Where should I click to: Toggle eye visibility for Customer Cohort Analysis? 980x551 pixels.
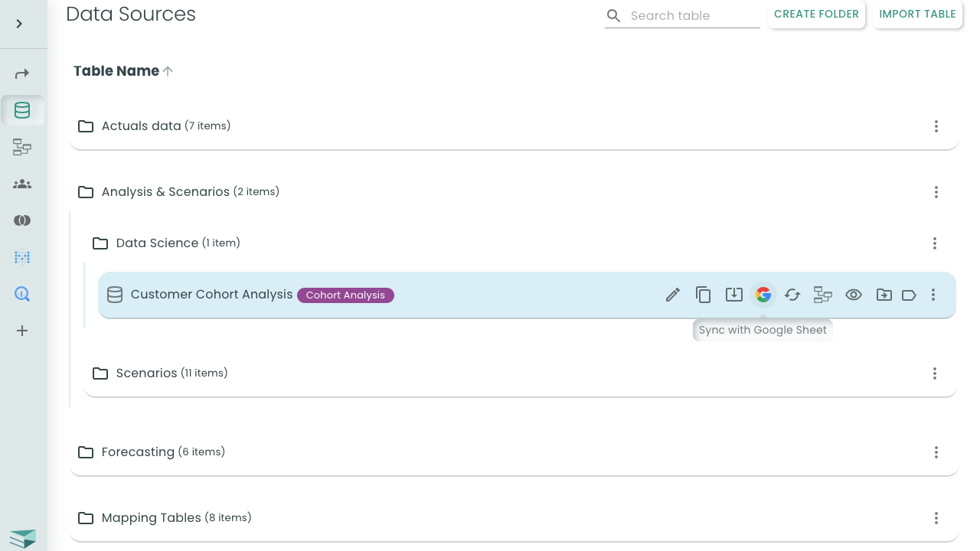(854, 295)
